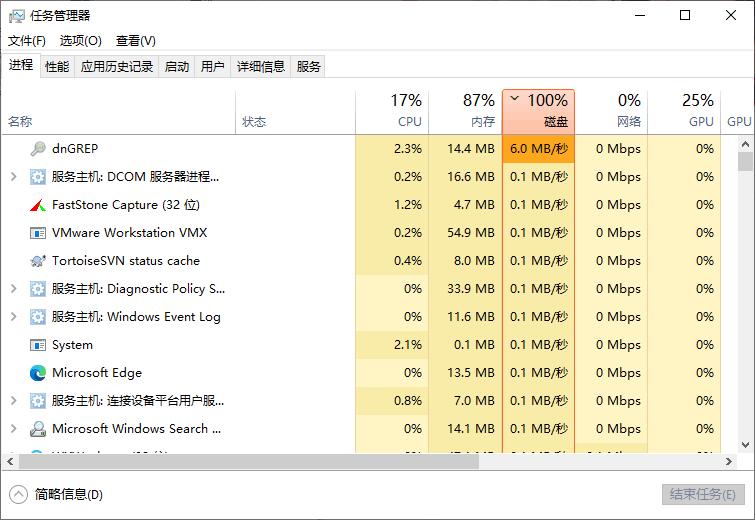
Task: Select the 进程 tab
Action: 21,65
